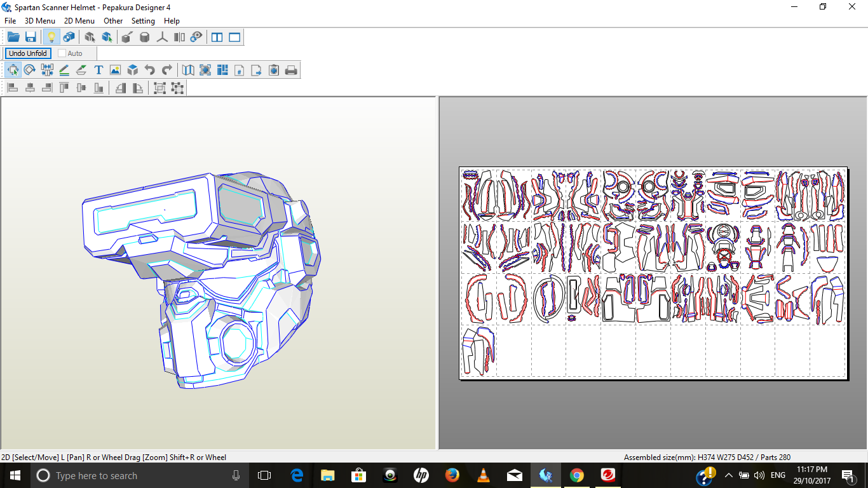Click the page with hash number icon
868x488 pixels.
coord(240,70)
